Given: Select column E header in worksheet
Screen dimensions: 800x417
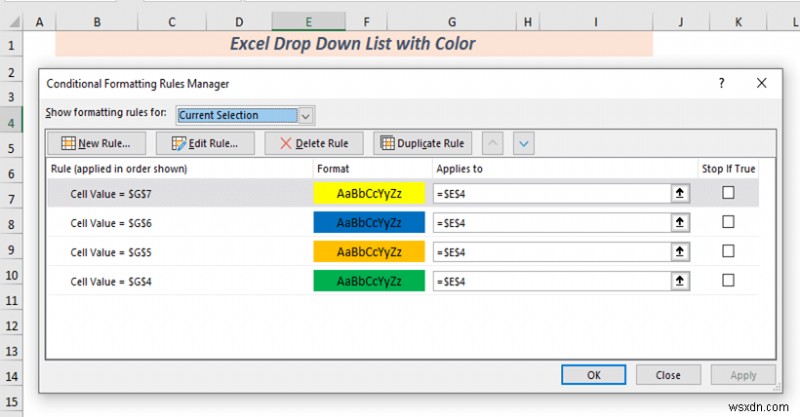Looking at the screenshot, I should click(x=308, y=22).
